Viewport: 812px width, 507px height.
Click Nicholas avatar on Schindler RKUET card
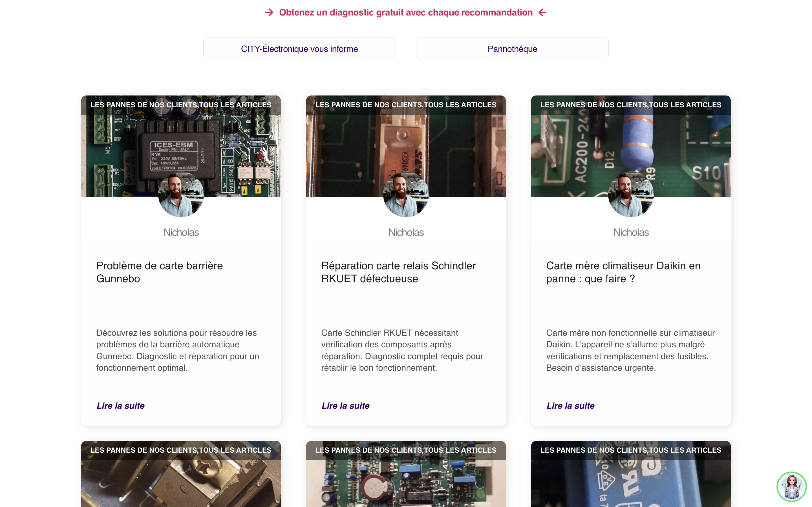(406, 195)
